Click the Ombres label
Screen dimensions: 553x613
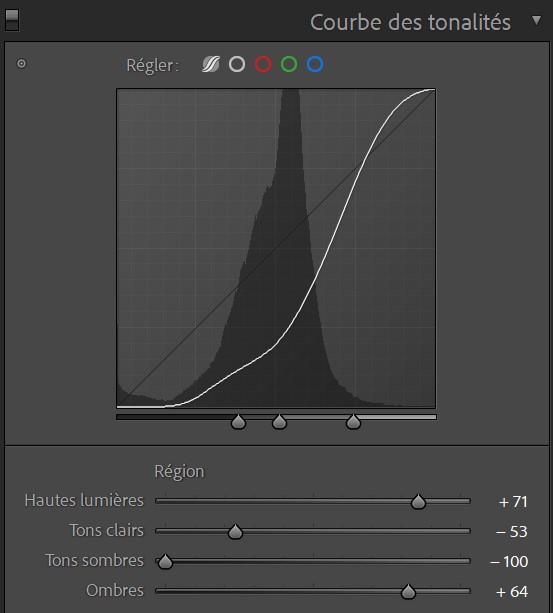tap(115, 590)
